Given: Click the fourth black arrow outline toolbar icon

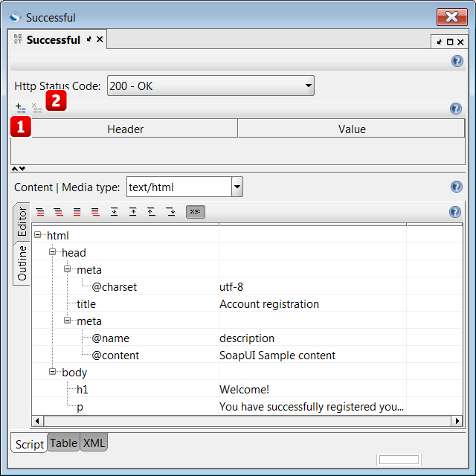Looking at the screenshot, I should pos(170,211).
